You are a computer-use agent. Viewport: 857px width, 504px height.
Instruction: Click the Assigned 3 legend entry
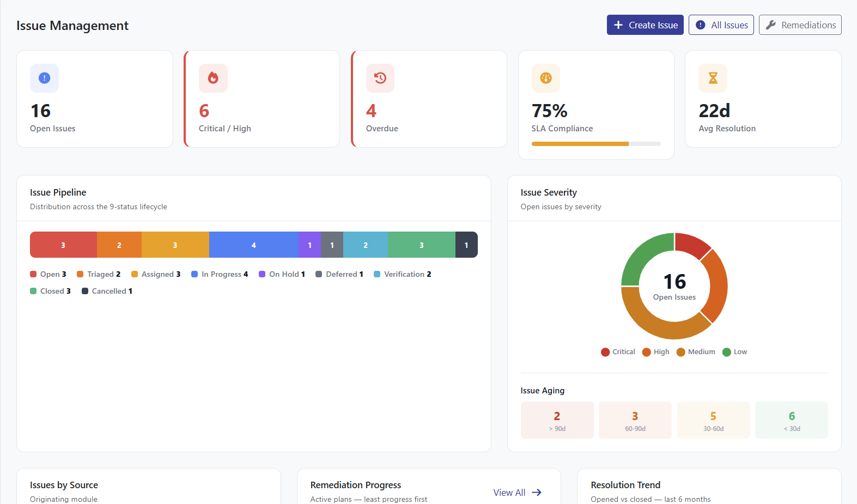(x=156, y=274)
